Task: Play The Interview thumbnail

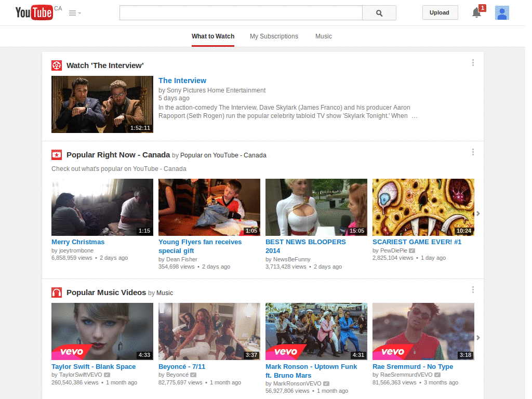Action: click(x=102, y=104)
